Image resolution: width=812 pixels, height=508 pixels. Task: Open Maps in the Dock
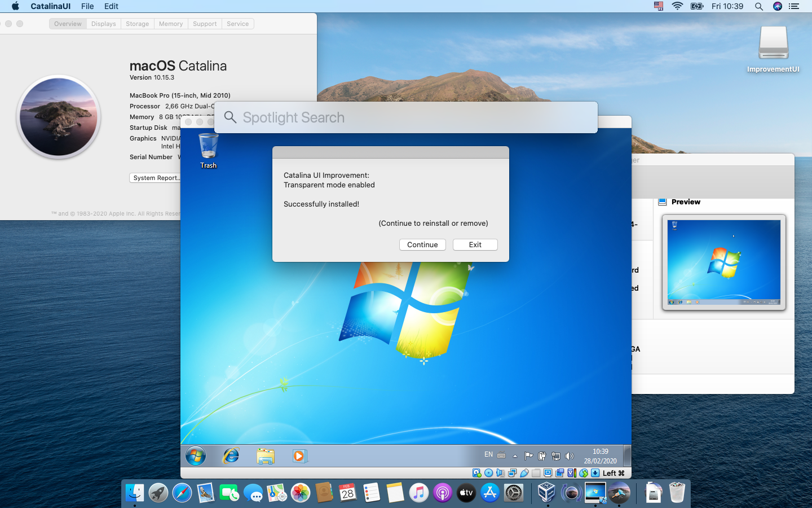277,493
